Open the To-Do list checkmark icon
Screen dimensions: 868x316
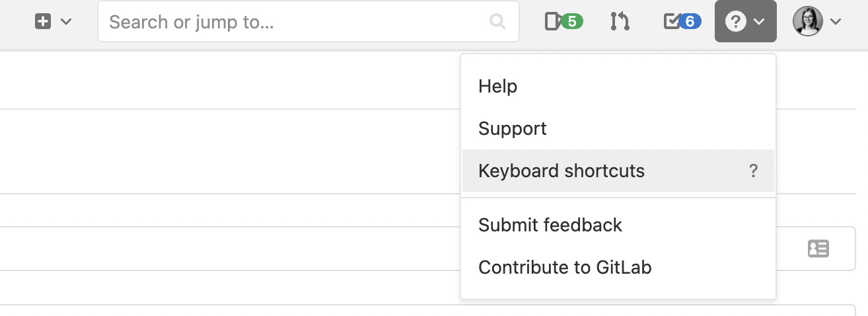[x=671, y=22]
